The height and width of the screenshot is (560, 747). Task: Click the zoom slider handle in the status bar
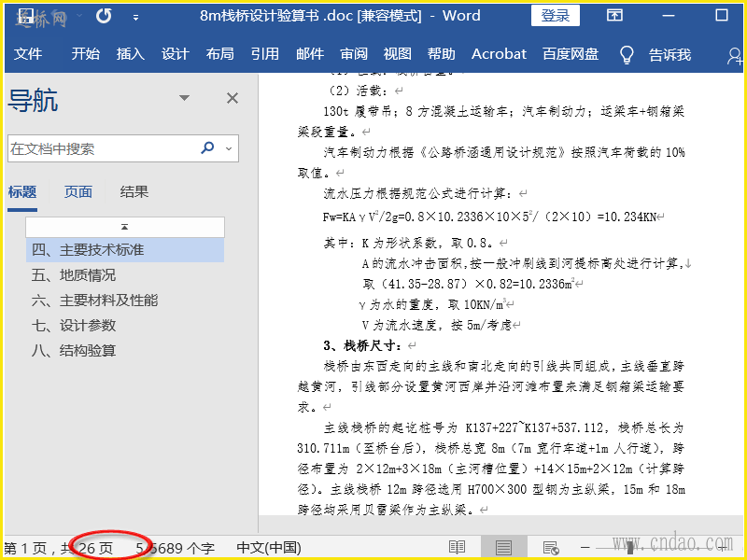[629, 548]
